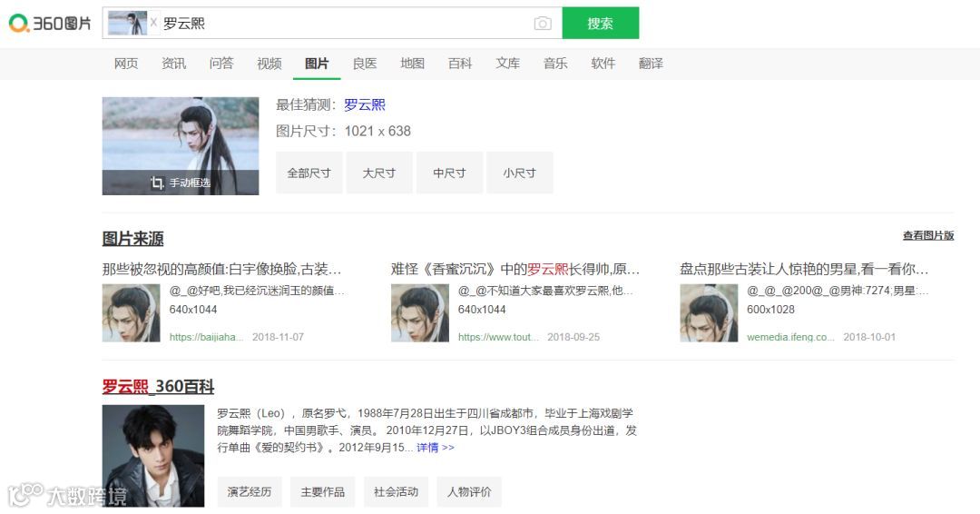Open camera image-search icon in search box
Viewport: 980px width, 514px height.
pyautogui.click(x=543, y=23)
